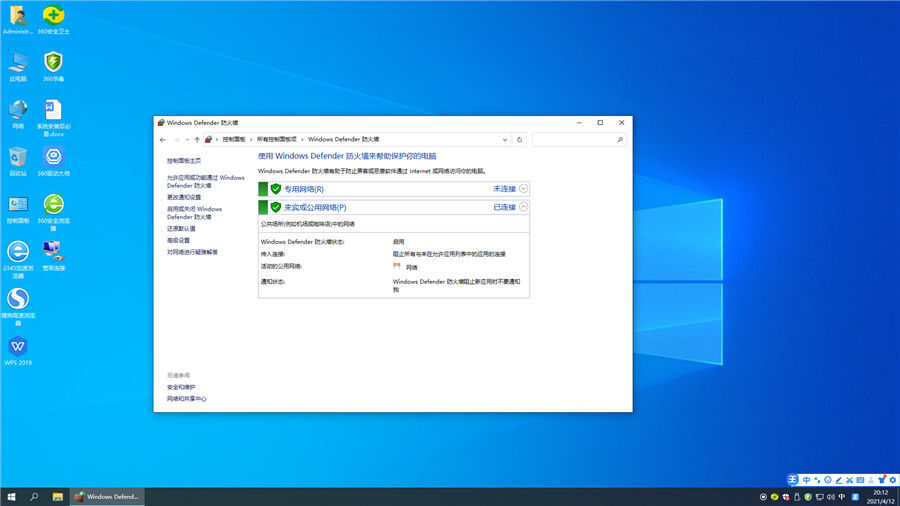Screen dimensions: 900x506
Task: Click the volume speaker tray icon
Action: [831, 497]
